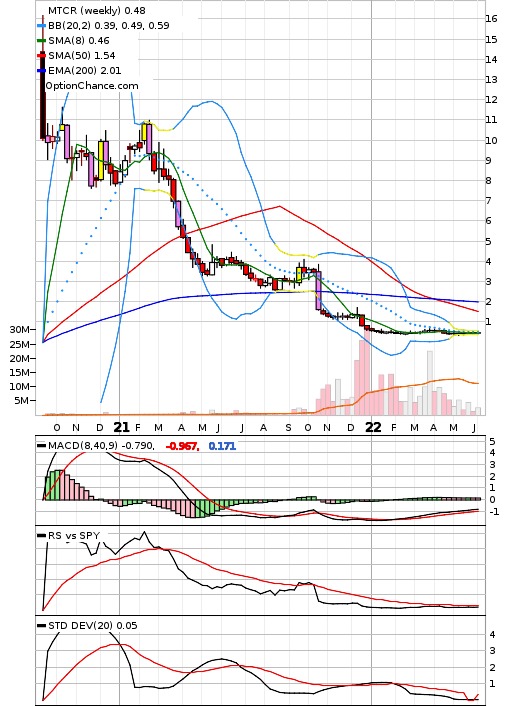Click the STD DEV(20) legend dash icon

pos(41,625)
